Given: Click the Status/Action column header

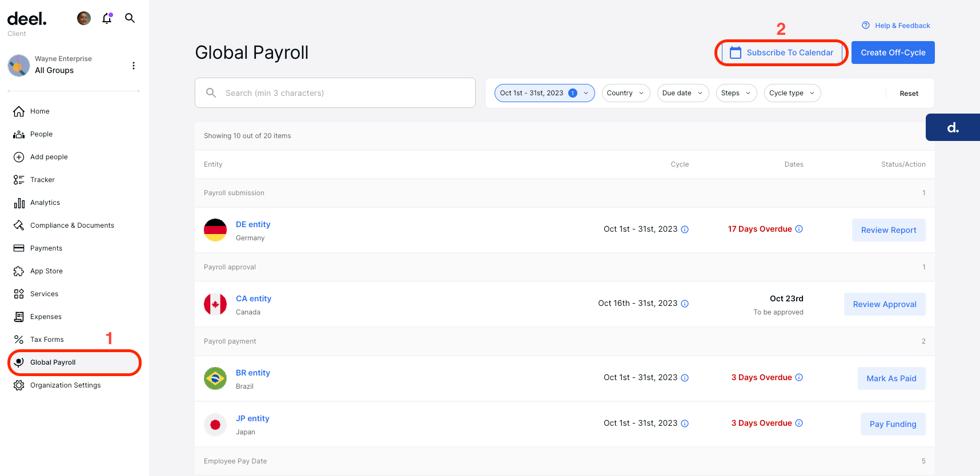Looking at the screenshot, I should 903,164.
